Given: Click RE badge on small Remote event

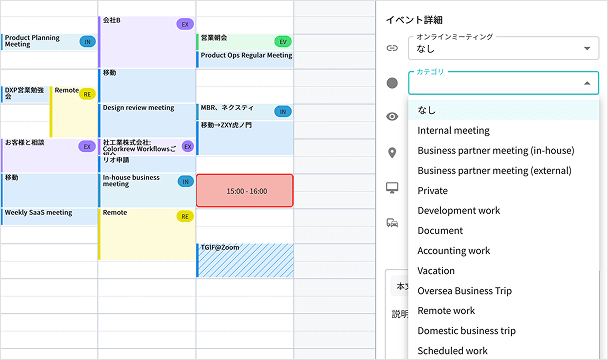Looking at the screenshot, I should (87, 94).
